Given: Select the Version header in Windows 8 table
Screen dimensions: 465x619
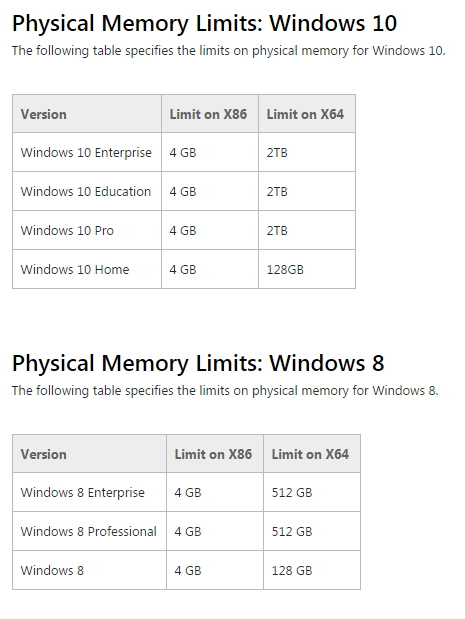Looking at the screenshot, I should (89, 454).
